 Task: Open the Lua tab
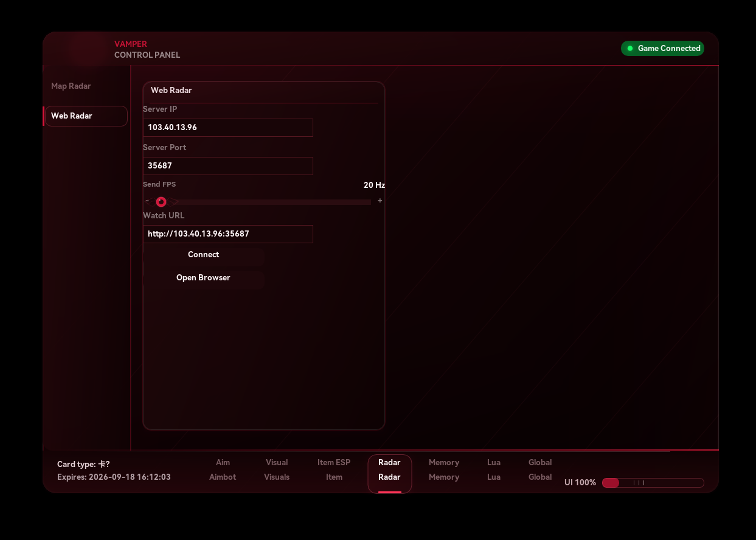coord(494,470)
